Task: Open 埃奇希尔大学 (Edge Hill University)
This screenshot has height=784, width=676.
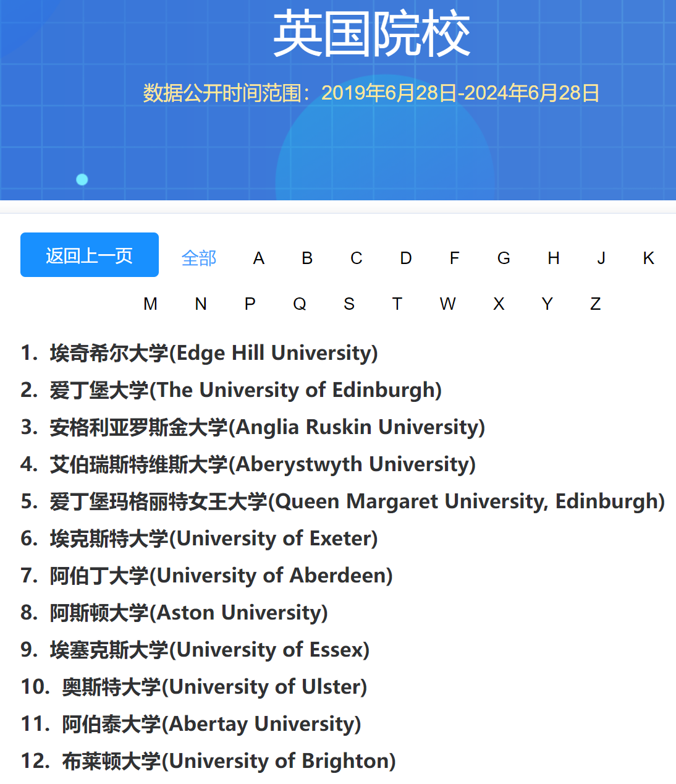Action: (214, 353)
